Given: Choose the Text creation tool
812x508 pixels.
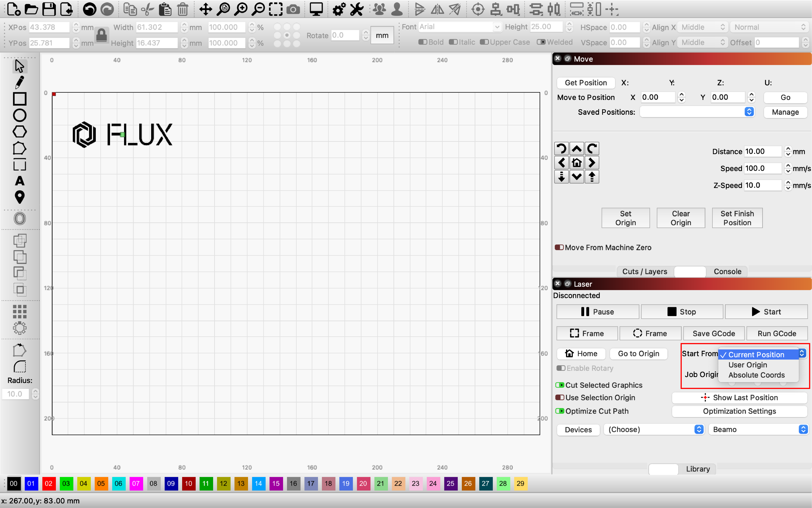Looking at the screenshot, I should coord(19,181).
